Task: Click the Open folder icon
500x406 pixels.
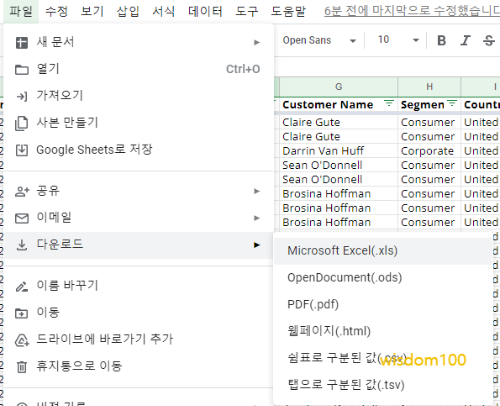Action: click(22, 70)
